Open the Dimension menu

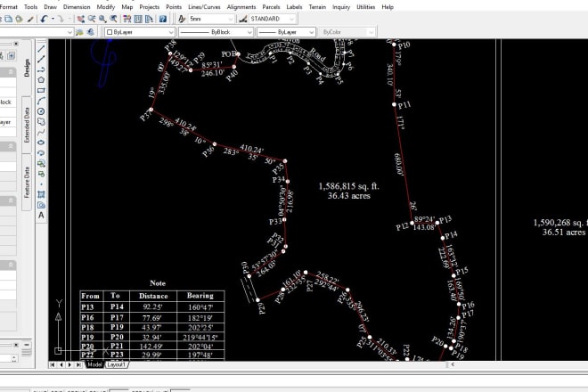coord(77,7)
